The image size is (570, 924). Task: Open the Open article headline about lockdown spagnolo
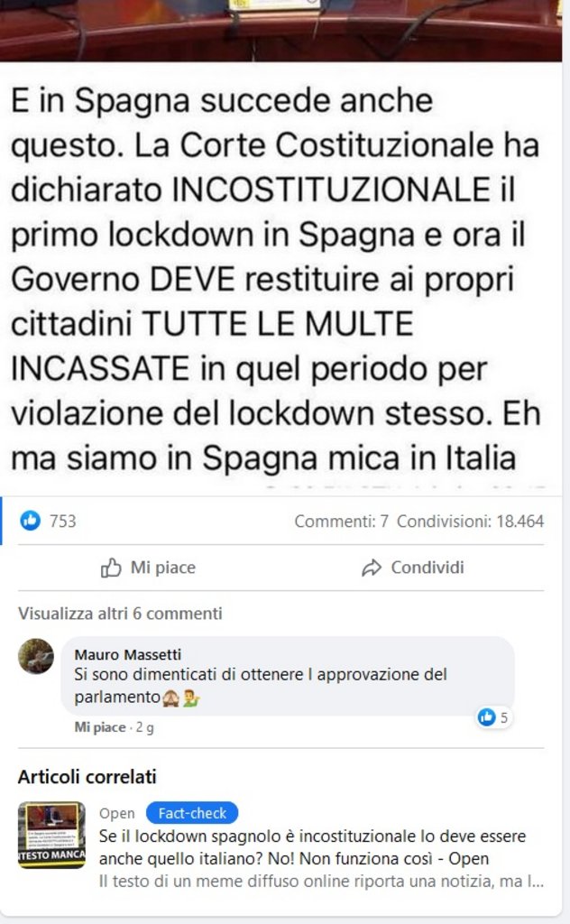pyautogui.click(x=313, y=847)
